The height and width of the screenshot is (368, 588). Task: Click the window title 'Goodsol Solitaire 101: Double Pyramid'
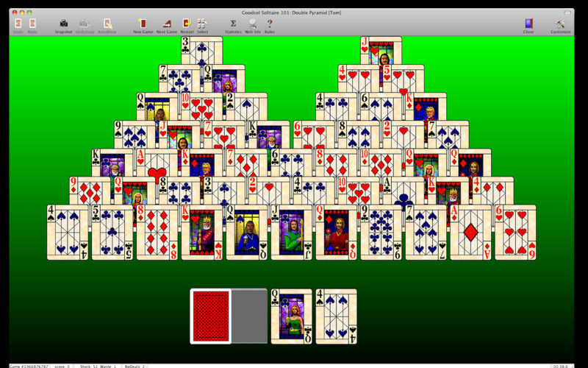(x=291, y=13)
